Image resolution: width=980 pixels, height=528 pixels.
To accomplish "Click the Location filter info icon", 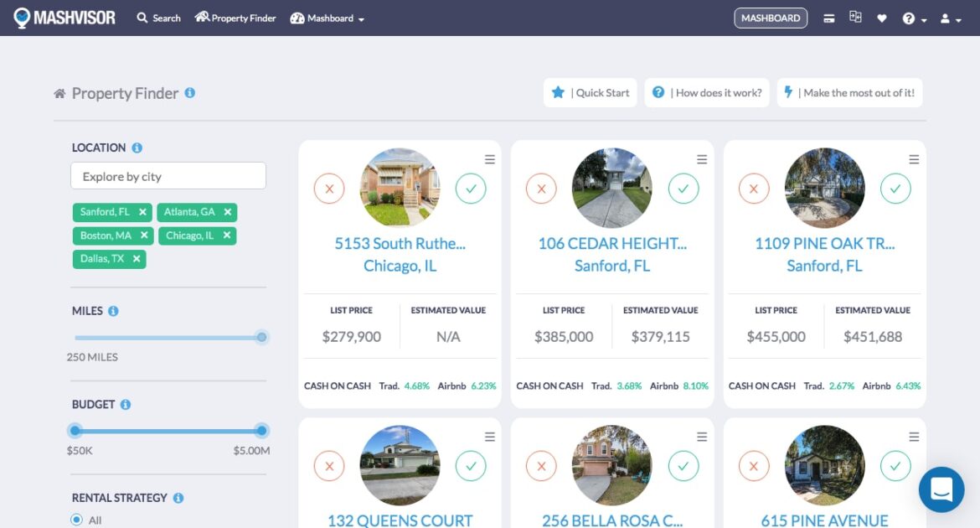I will (x=137, y=147).
